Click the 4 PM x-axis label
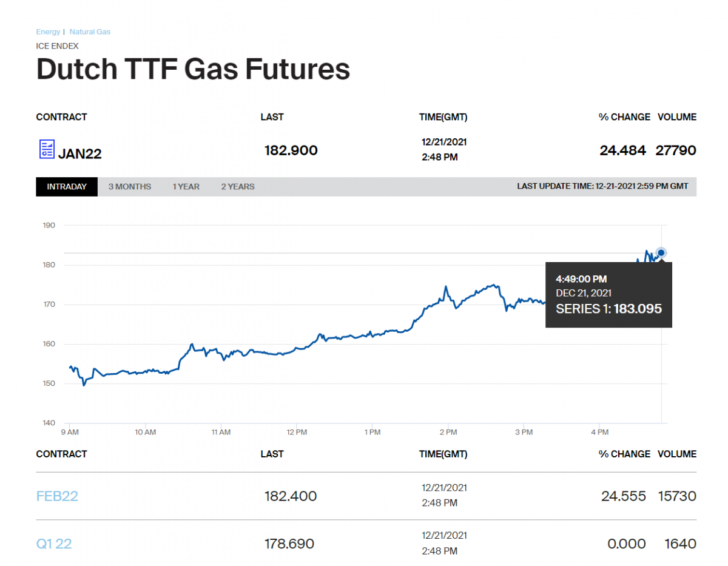 [599, 433]
